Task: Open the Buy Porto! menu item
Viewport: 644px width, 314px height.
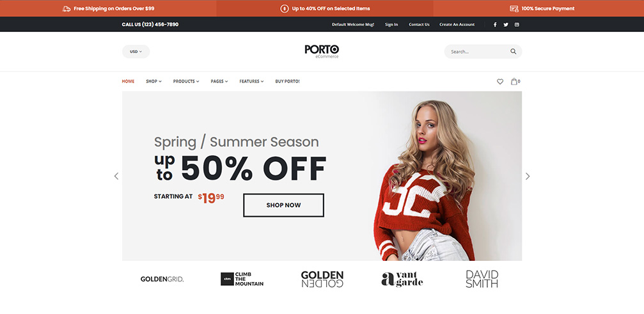Action: point(288,81)
